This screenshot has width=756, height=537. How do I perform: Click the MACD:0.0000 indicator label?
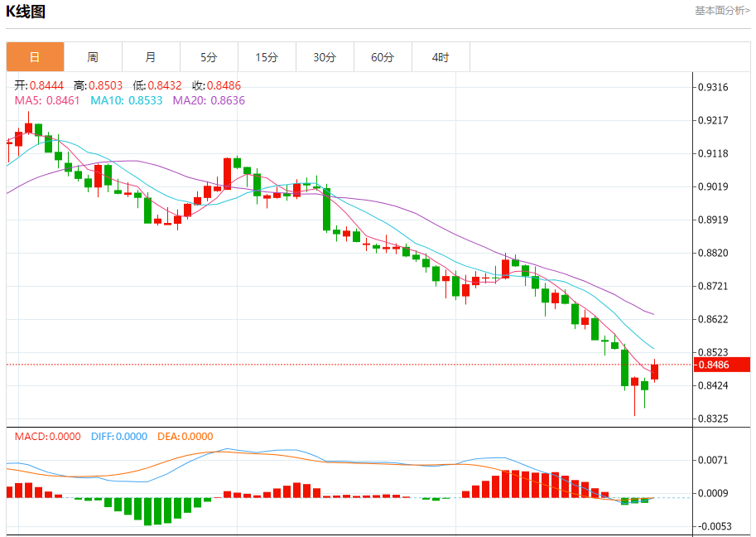click(x=48, y=436)
